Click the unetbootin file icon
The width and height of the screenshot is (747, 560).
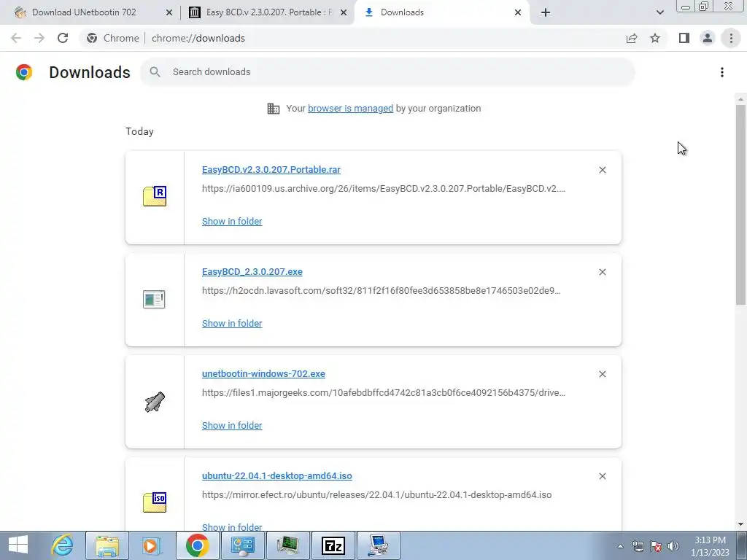coord(155,402)
